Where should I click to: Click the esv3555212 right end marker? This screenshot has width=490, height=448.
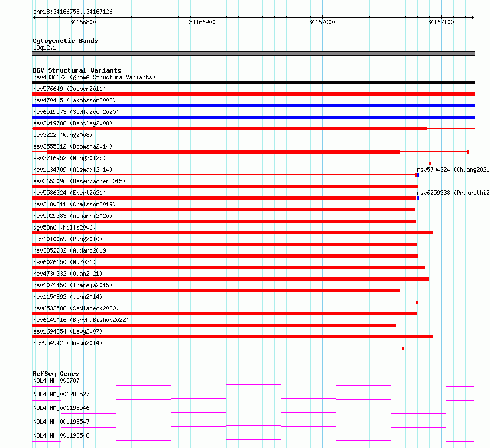coord(468,152)
